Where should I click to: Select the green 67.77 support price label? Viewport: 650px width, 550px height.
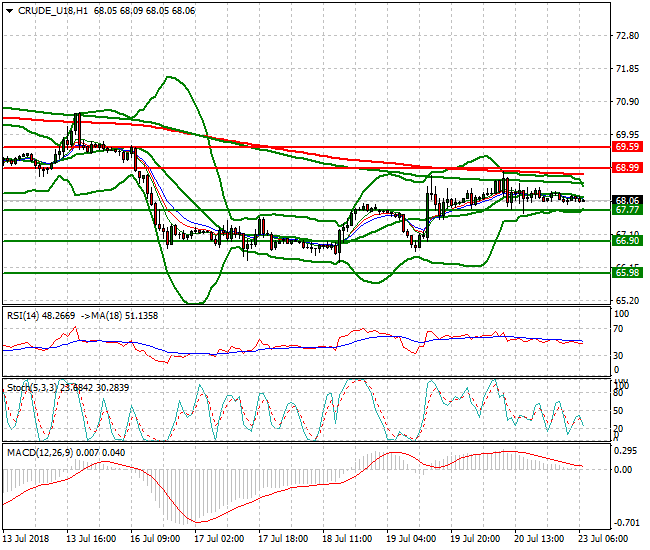(627, 210)
